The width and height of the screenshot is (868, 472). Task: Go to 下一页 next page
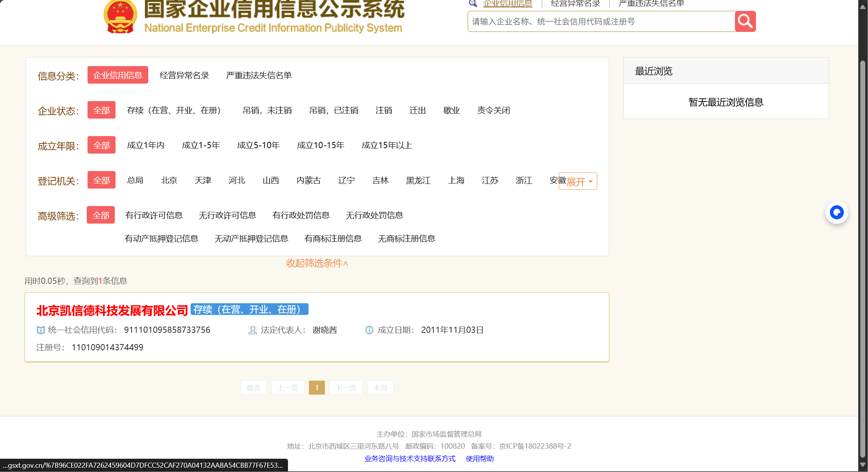tap(346, 388)
